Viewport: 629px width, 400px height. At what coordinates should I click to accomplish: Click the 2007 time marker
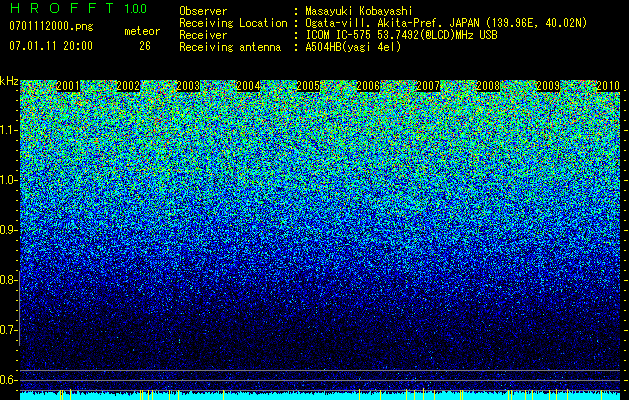428,86
